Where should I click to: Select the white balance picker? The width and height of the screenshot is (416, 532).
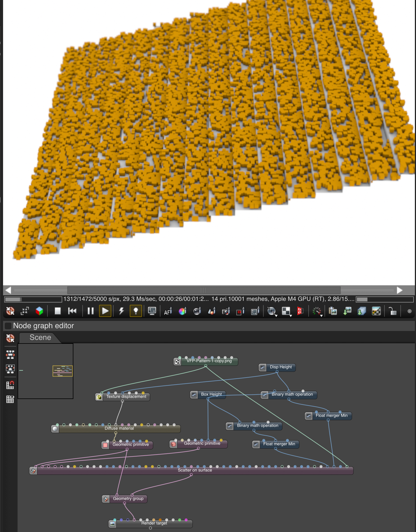(182, 311)
